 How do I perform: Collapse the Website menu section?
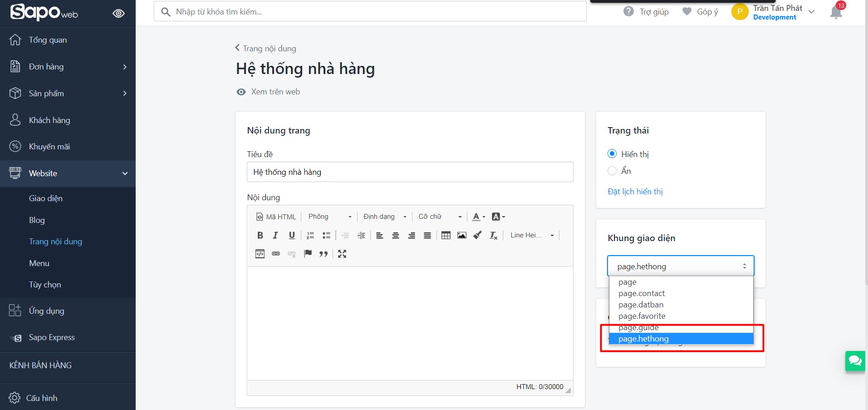pos(125,173)
